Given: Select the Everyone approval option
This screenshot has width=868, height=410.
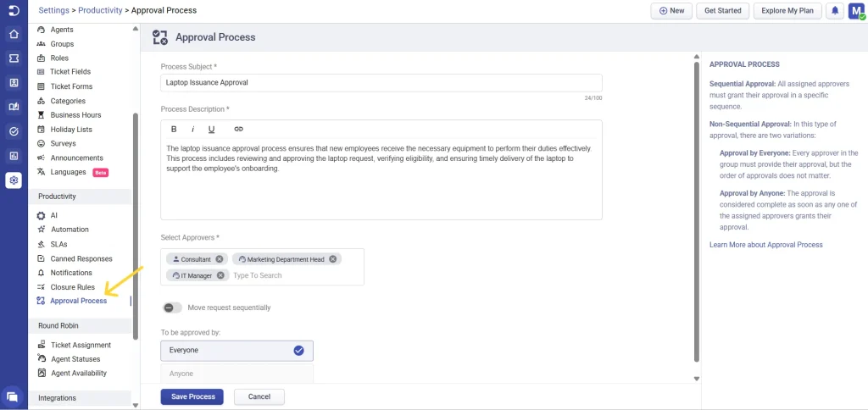Looking at the screenshot, I should [236, 350].
